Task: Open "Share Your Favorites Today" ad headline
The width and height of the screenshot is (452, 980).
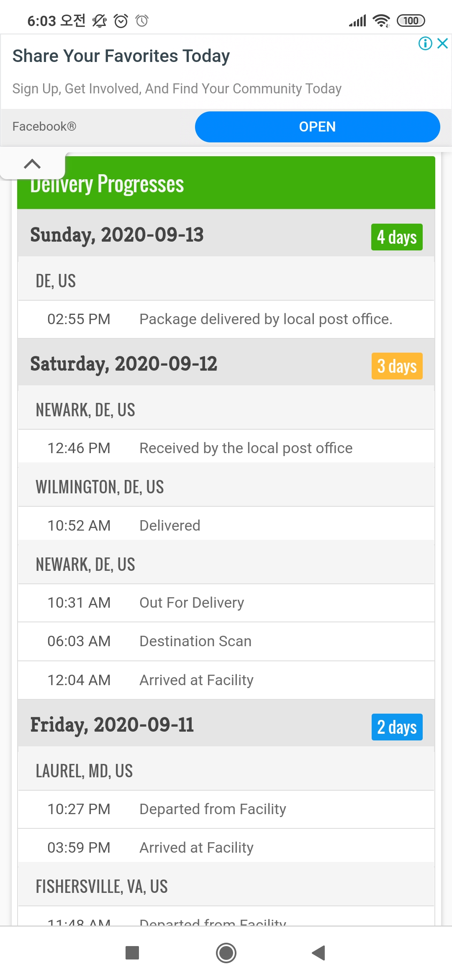Action: tap(121, 56)
